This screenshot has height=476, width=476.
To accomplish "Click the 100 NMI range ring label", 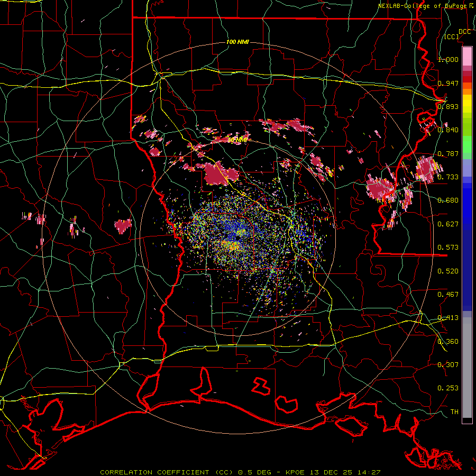I will 237,42.
